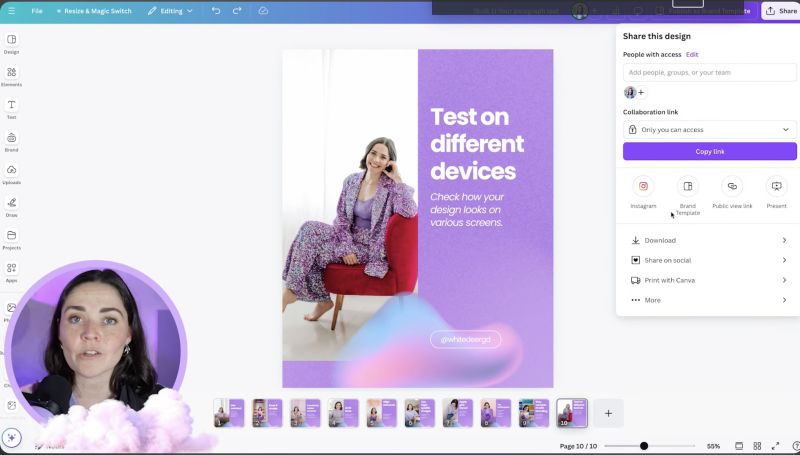Screen dimensions: 800x455
Task: Select page 8 thumbnail
Action: [x=495, y=413]
